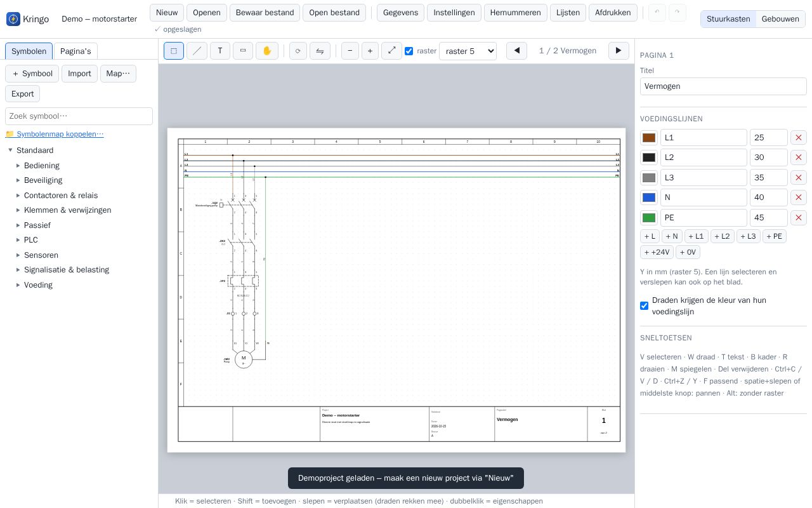
Task: Add a +24V supply line
Action: coord(657,252)
